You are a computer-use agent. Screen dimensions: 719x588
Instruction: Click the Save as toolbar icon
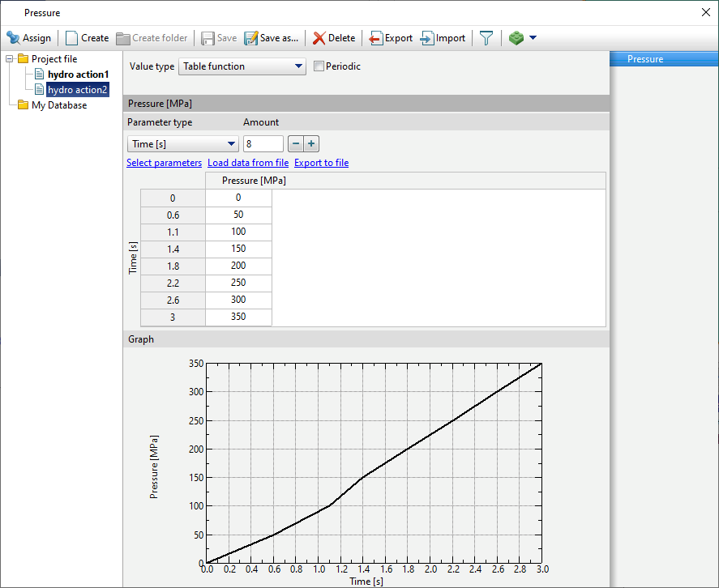click(251, 38)
